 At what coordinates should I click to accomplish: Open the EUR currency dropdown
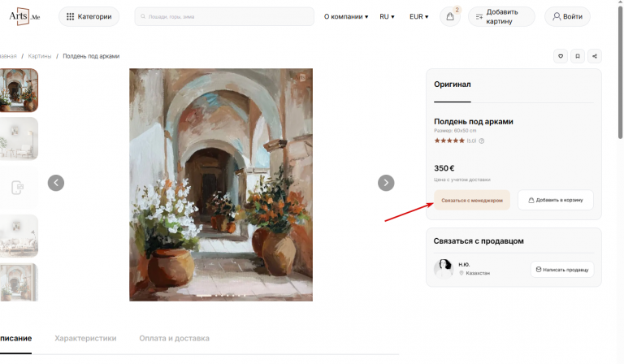pos(419,17)
